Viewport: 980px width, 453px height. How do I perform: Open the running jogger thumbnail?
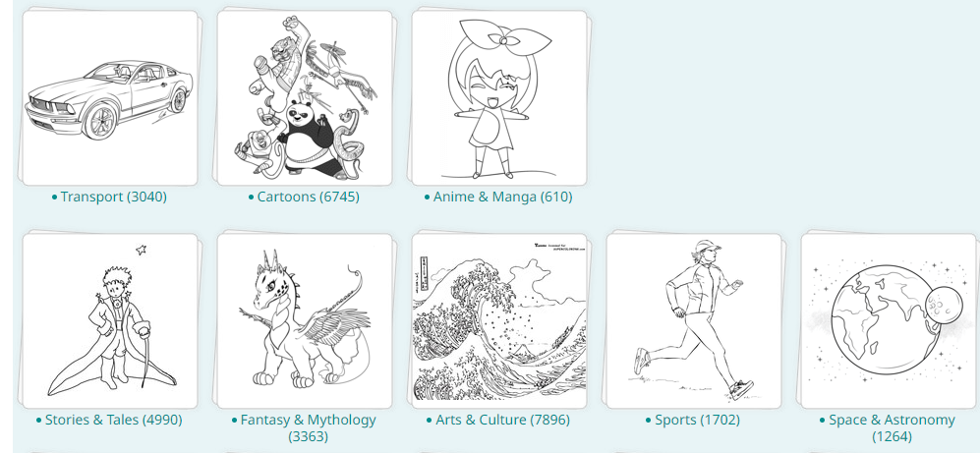[694, 320]
